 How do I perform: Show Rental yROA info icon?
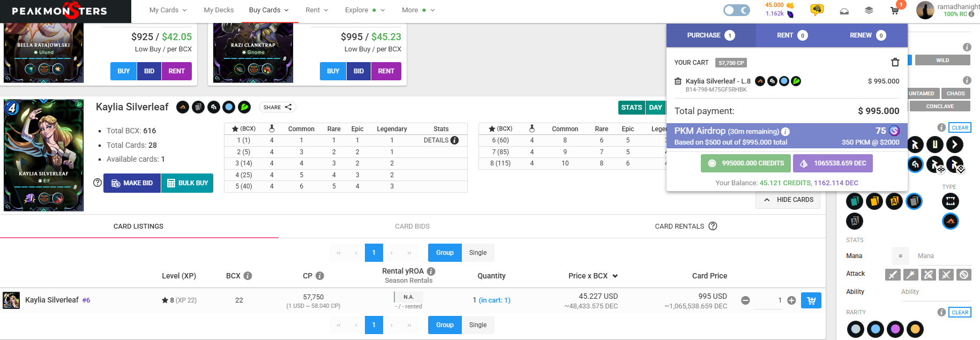point(431,271)
